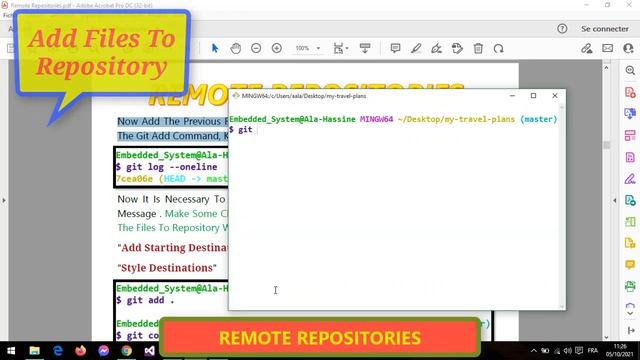Show hidden system tray icons

534,351
